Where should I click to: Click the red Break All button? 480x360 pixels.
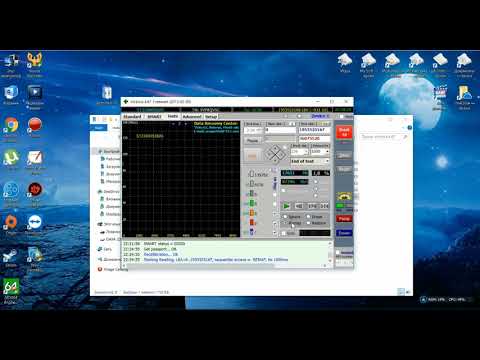[x=344, y=132]
